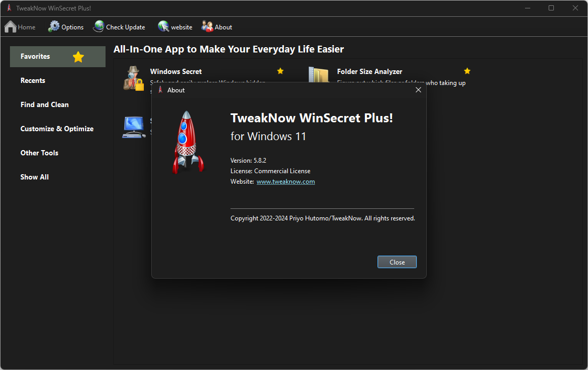The height and width of the screenshot is (370, 588).
Task: Open the Find and Clean category
Action: click(45, 104)
